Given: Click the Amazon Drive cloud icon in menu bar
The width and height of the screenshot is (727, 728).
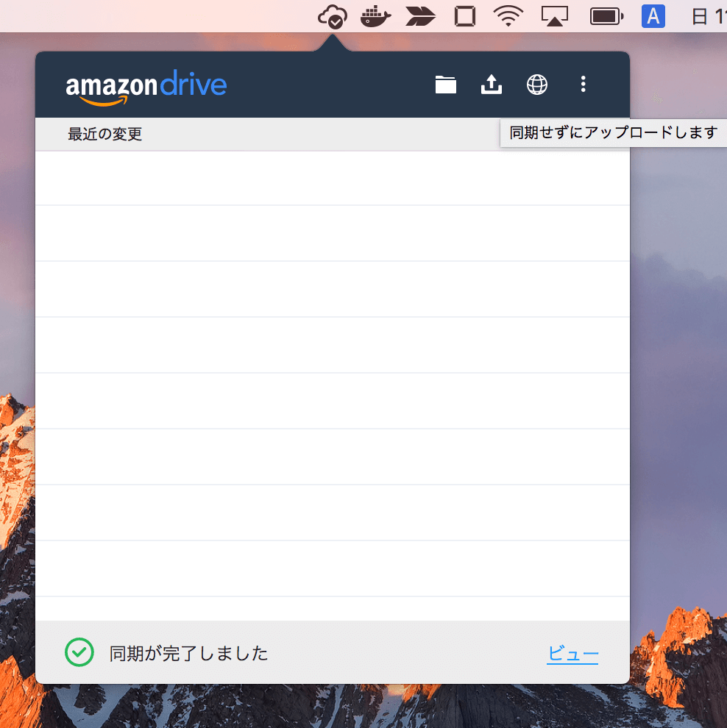Looking at the screenshot, I should [333, 15].
